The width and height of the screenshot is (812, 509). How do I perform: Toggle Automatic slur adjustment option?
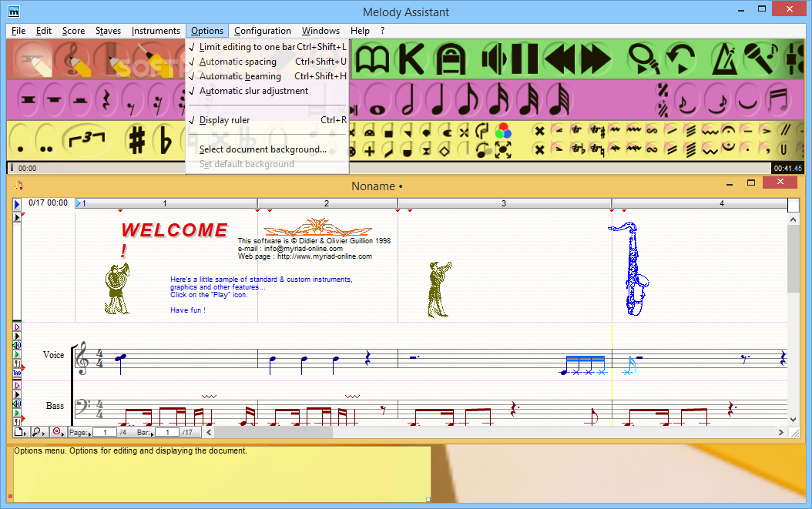coord(267,91)
